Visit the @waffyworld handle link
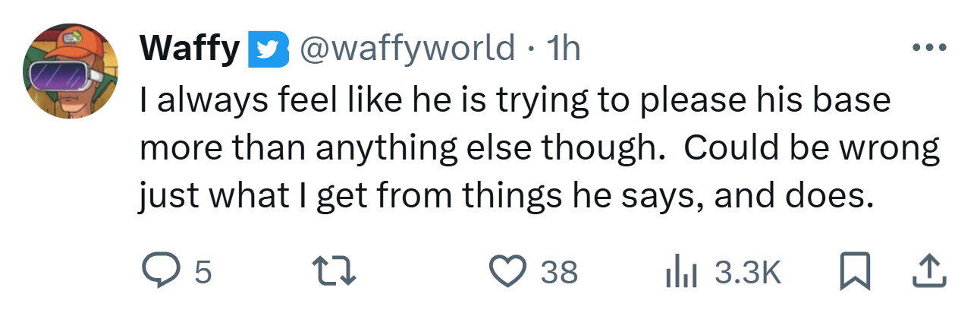The image size is (980, 313). point(408,49)
